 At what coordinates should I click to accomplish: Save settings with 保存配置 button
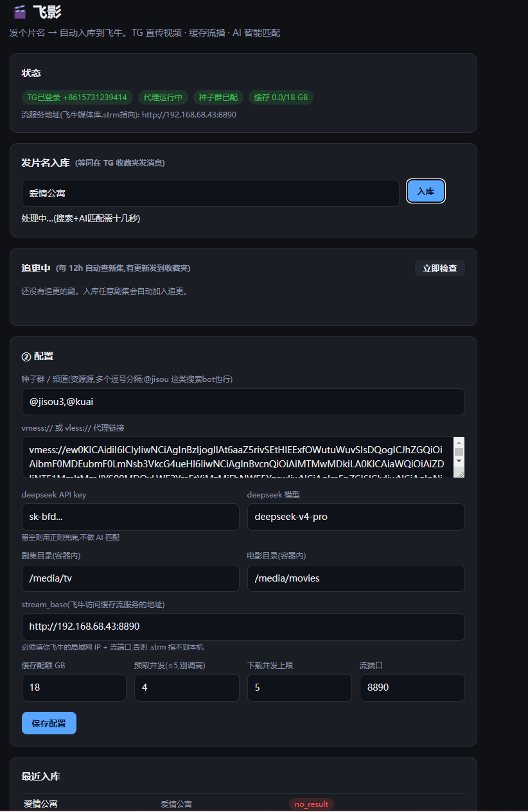[x=49, y=723]
